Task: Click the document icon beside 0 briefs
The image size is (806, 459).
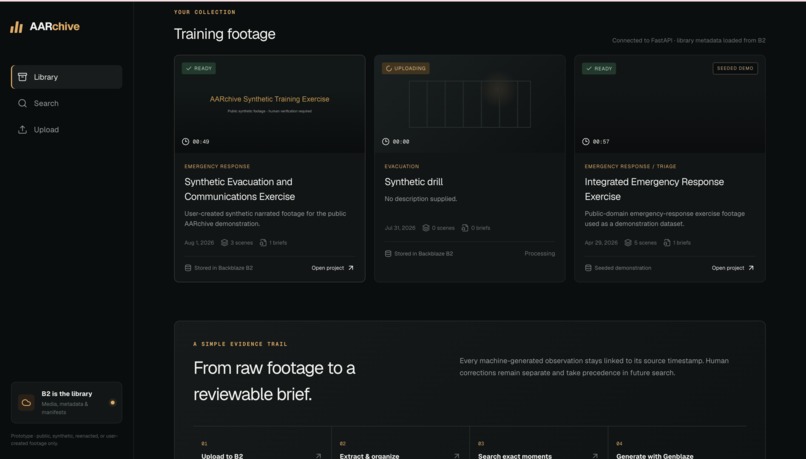Action: tap(465, 228)
